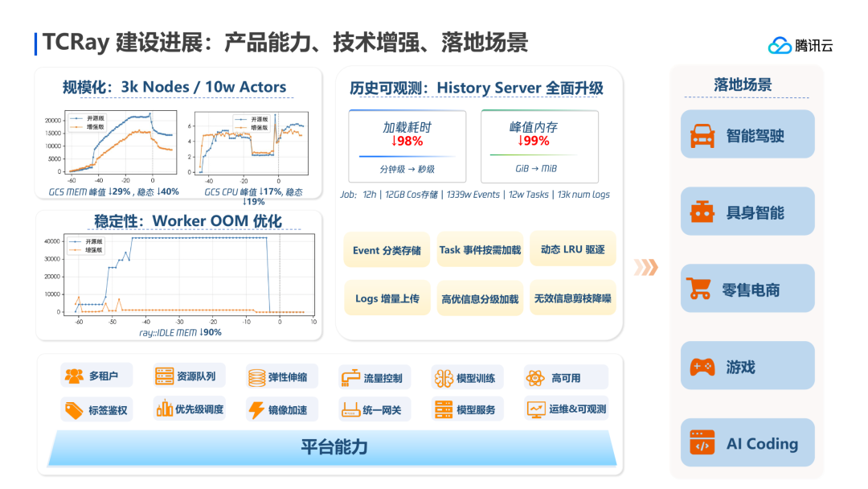This screenshot has height=489, width=868.
Task: Click the 镜像加速 lightning icon
Action: pos(256,410)
